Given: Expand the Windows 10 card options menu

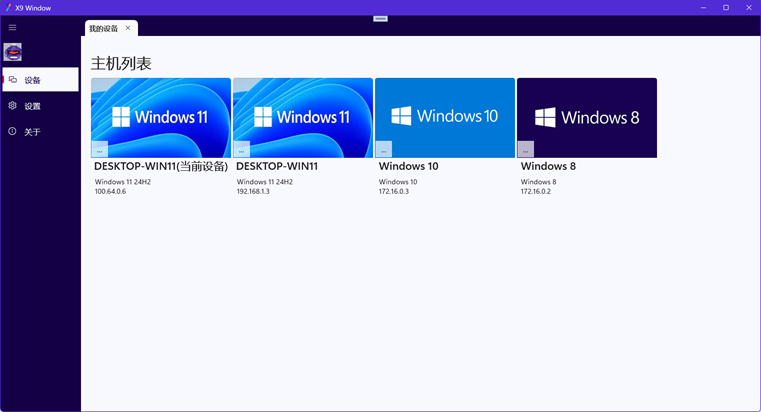Looking at the screenshot, I should pos(384,149).
